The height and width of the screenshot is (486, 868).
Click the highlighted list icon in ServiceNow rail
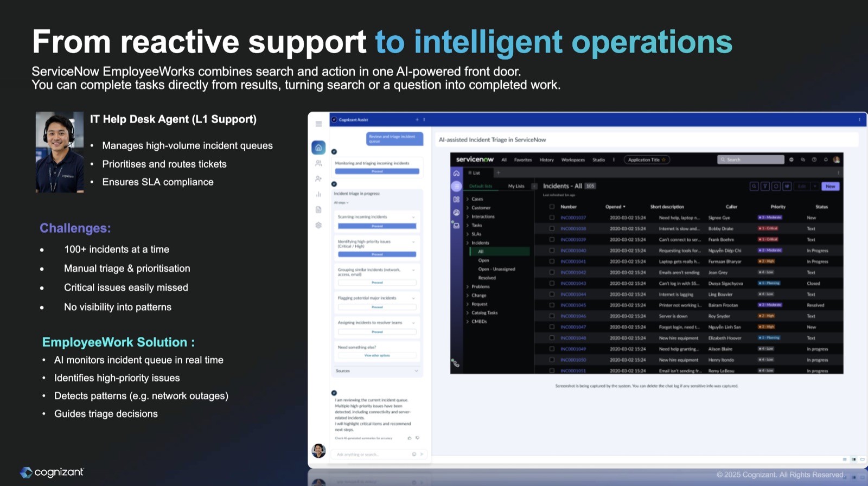tap(456, 186)
